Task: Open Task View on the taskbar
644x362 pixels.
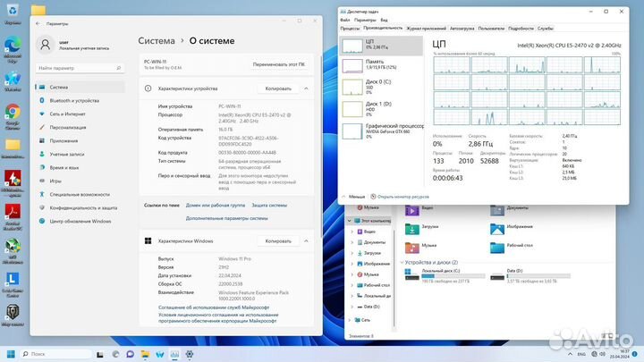Action: [100, 354]
